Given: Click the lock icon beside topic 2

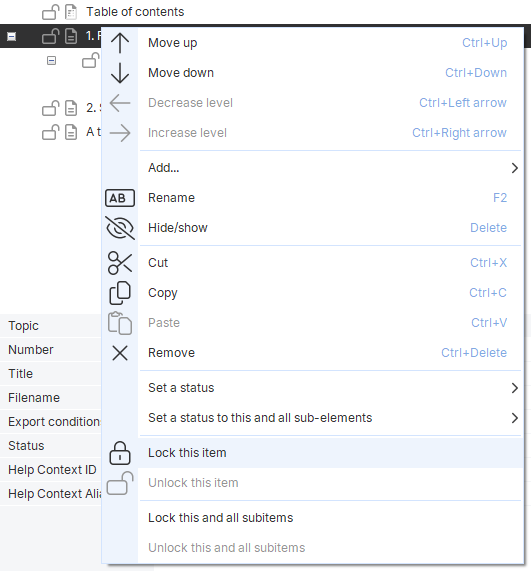Looking at the screenshot, I should [51, 108].
